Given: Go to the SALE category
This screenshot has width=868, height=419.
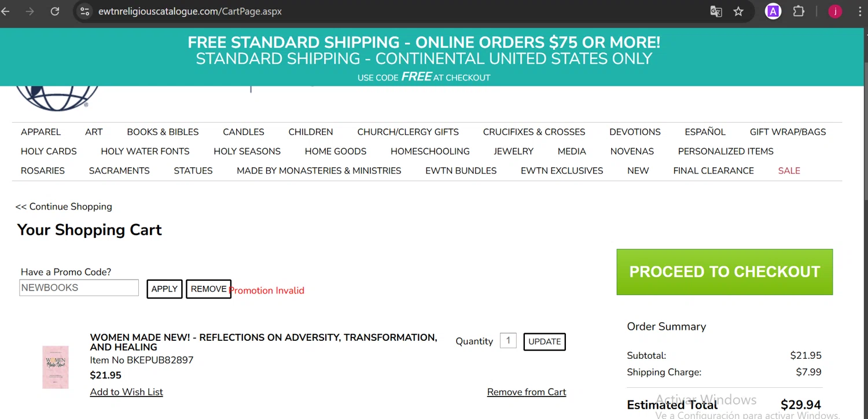Looking at the screenshot, I should pyautogui.click(x=789, y=171).
